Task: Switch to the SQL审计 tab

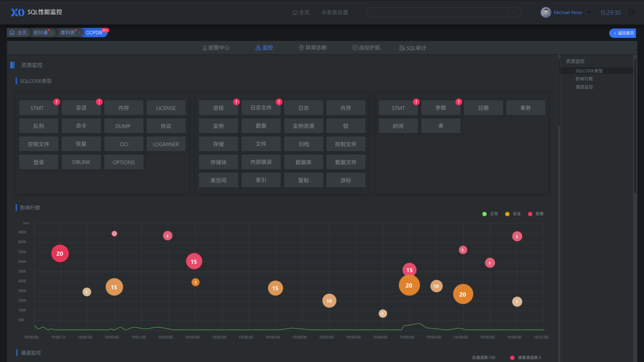Action: [x=413, y=48]
